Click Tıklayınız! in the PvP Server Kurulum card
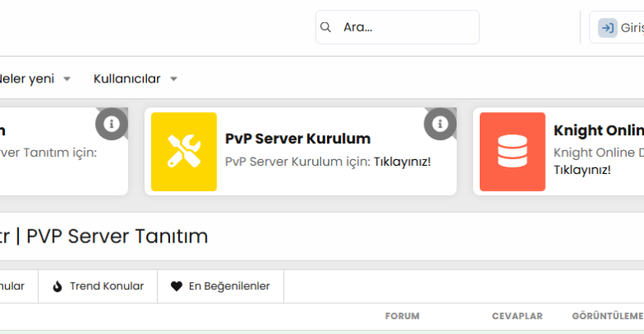644x334 pixels. 402,161
